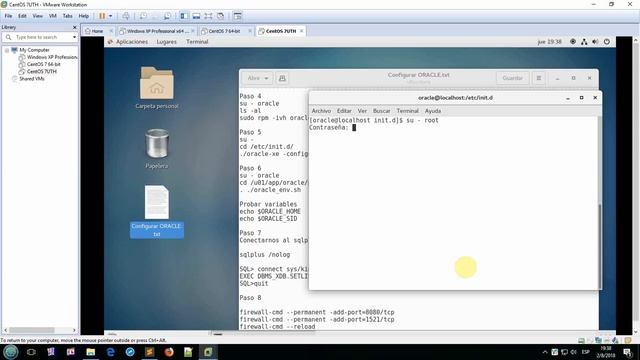
Task: Open the power options dropdown arrow beside pause
Action: pos(110,16)
